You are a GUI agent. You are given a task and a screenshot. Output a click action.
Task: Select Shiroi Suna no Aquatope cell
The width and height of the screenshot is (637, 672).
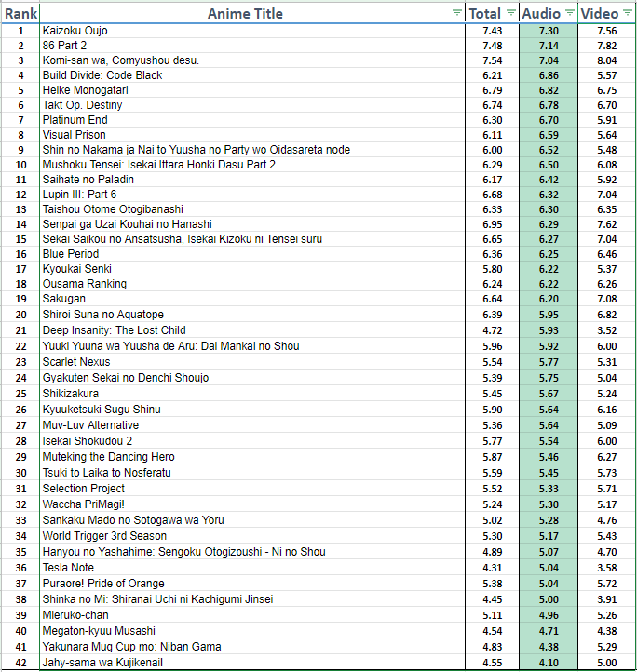tap(252, 315)
